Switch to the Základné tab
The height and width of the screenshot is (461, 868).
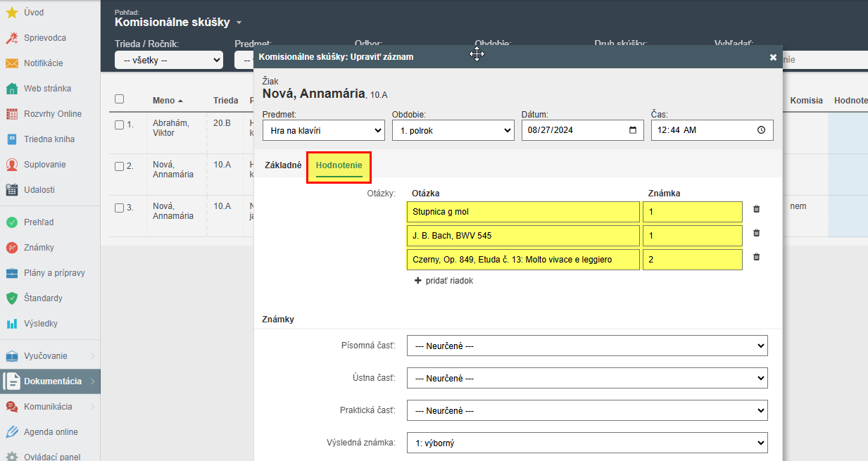click(283, 165)
